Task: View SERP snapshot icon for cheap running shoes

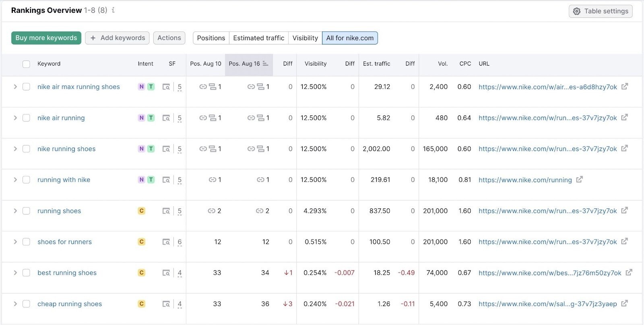Action: click(x=166, y=304)
